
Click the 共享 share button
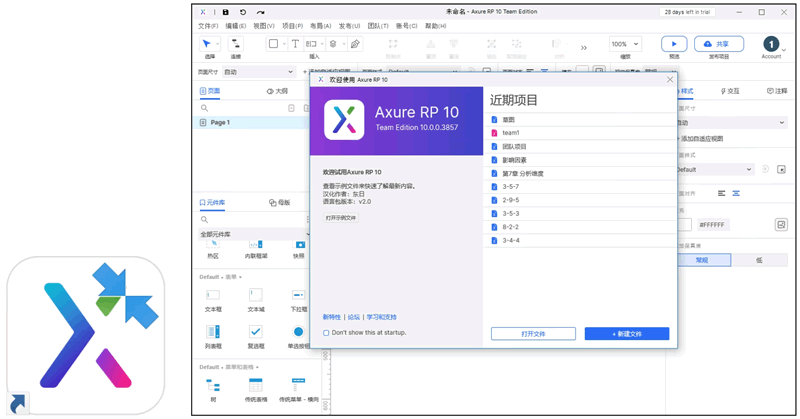(719, 44)
